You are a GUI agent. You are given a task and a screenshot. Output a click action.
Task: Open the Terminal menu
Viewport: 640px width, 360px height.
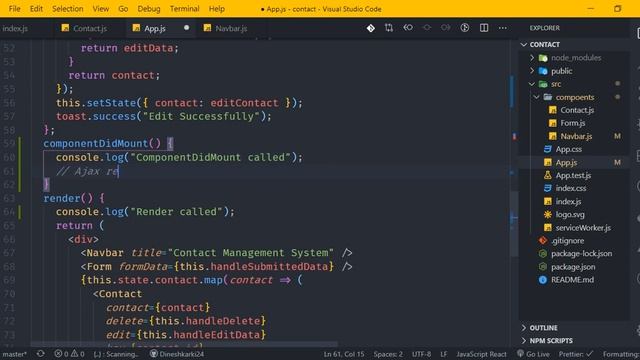pyautogui.click(x=184, y=9)
